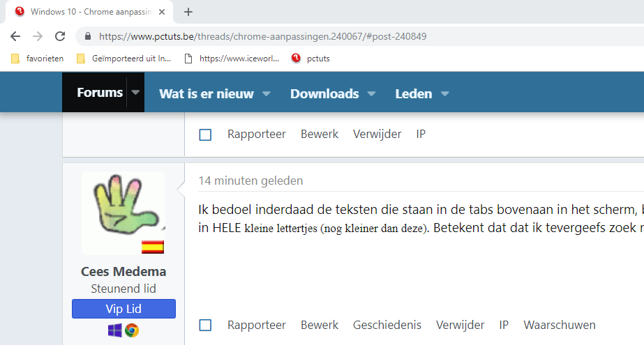The image size is (644, 345).
Task: Tick the checkbox in Cees Medema's post
Action: pyautogui.click(x=205, y=325)
